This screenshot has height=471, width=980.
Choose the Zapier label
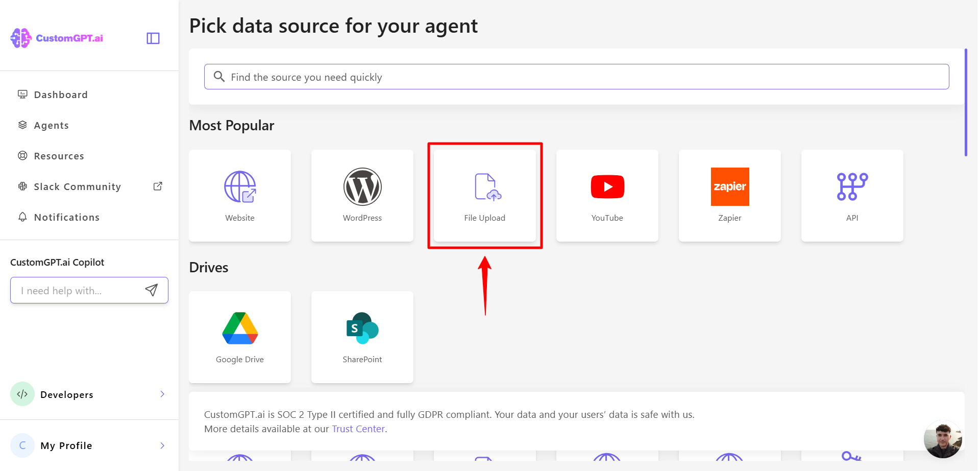tap(730, 218)
